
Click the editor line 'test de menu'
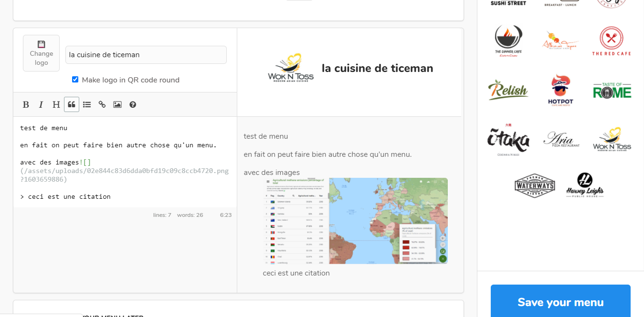coord(44,128)
